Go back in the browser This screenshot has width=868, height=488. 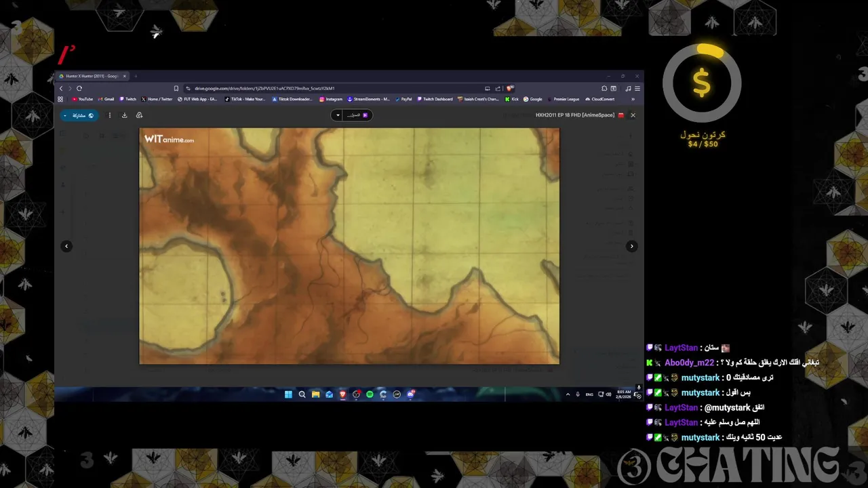[x=61, y=88]
